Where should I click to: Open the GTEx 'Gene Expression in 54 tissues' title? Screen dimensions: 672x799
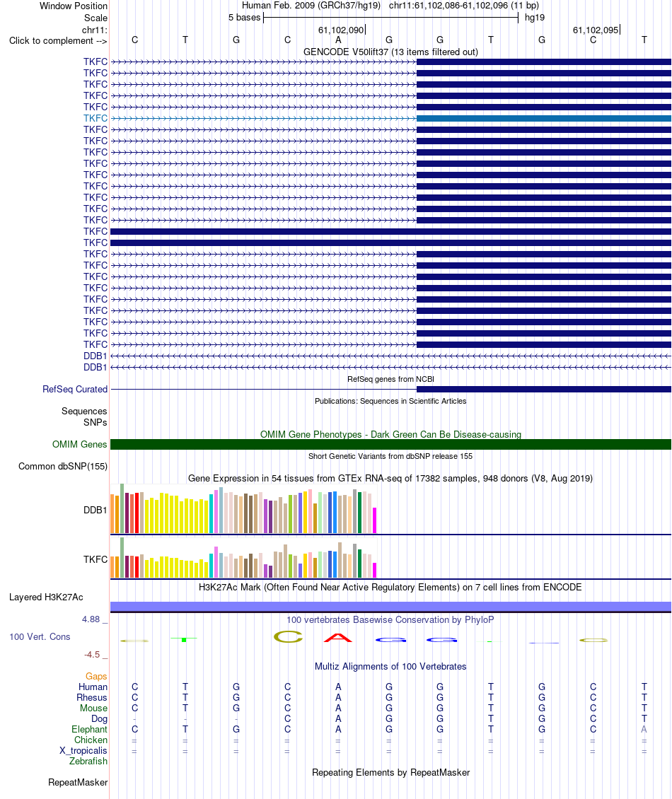coord(390,479)
